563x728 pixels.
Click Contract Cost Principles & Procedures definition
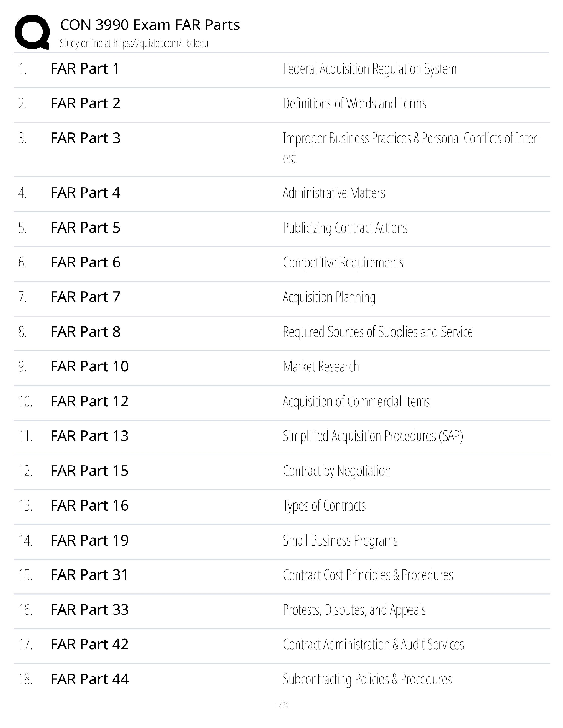coord(368,575)
